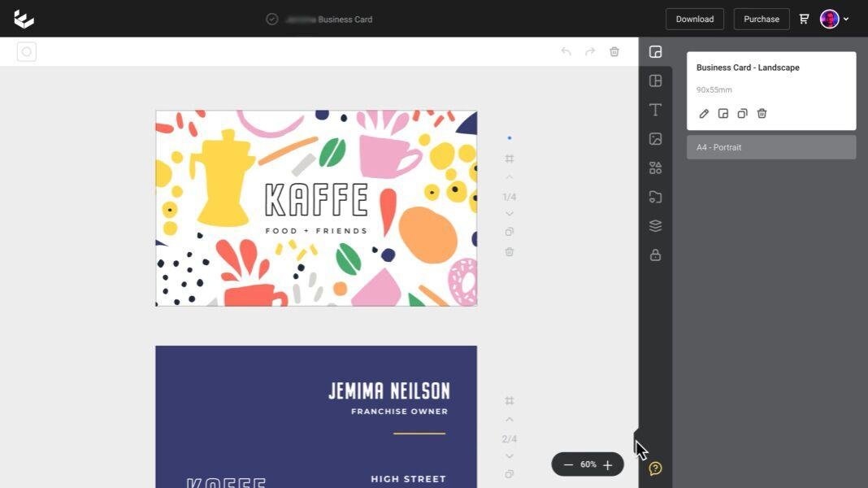Open the help question mark icon
This screenshot has width=868, height=488.
click(x=655, y=468)
